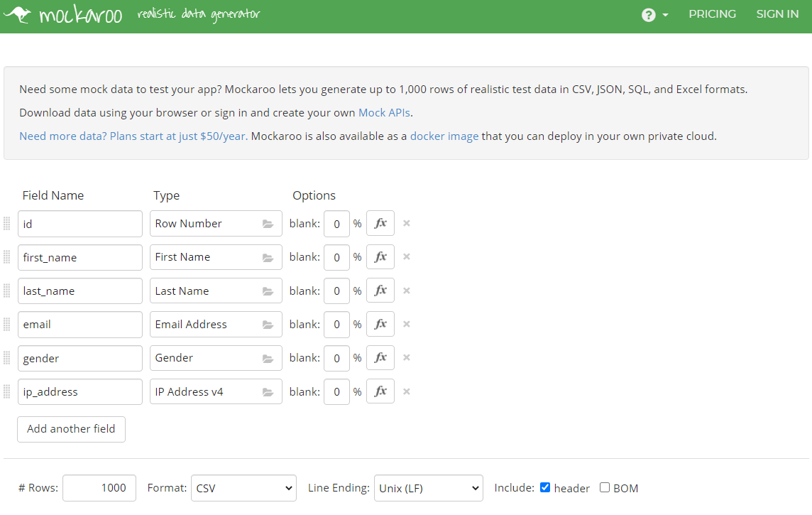812x515 pixels.
Task: Remove the email field row
Action: pos(407,325)
